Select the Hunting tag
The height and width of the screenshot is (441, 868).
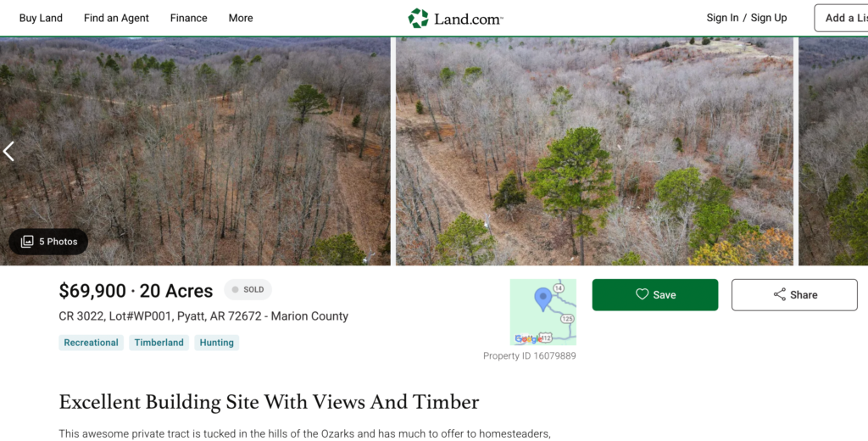(x=216, y=343)
